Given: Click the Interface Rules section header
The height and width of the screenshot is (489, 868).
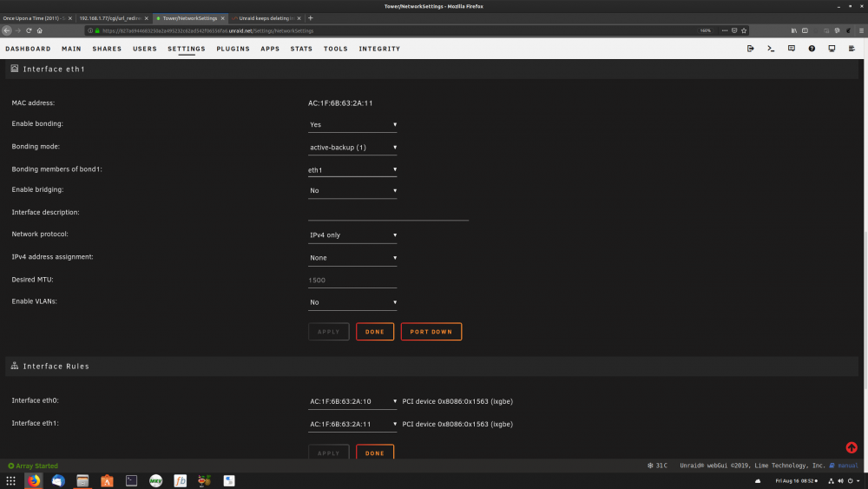Looking at the screenshot, I should click(x=431, y=366).
